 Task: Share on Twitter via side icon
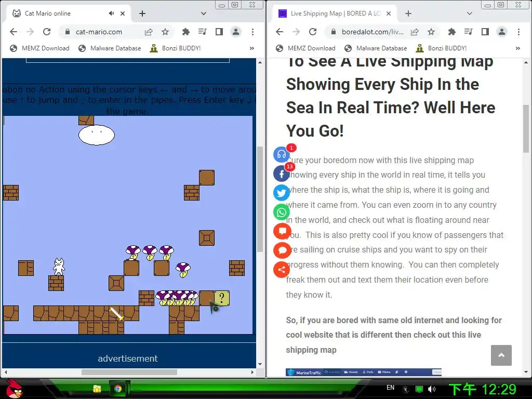282,193
